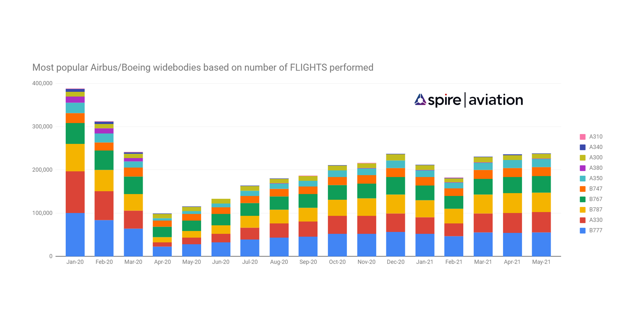This screenshot has width=644, height=322.
Task: Select the A380 legend label
Action: click(595, 168)
